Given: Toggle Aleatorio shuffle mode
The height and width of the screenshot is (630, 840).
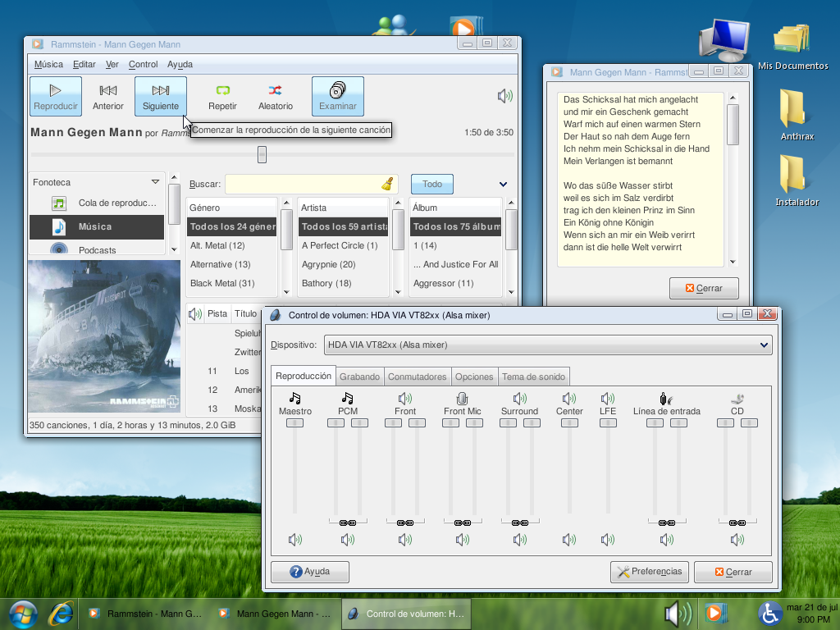Looking at the screenshot, I should [276, 97].
